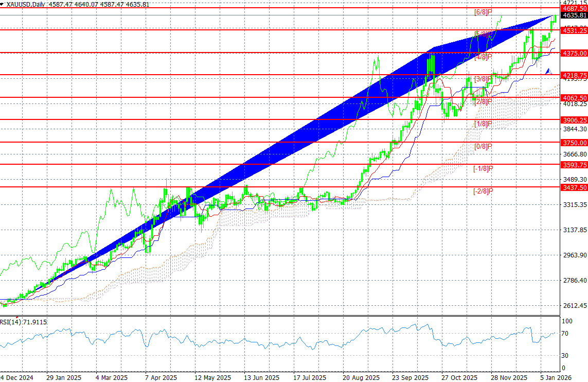Click the red 3906.25 price label
Image resolution: width=588 pixels, height=382 pixels.
pos(574,120)
